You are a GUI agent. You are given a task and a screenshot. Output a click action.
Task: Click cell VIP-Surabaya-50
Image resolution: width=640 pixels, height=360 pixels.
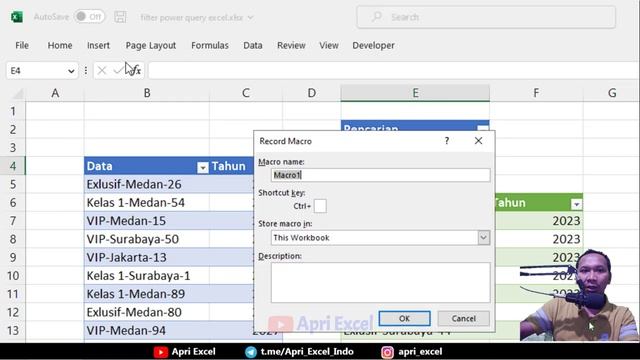[147, 239]
